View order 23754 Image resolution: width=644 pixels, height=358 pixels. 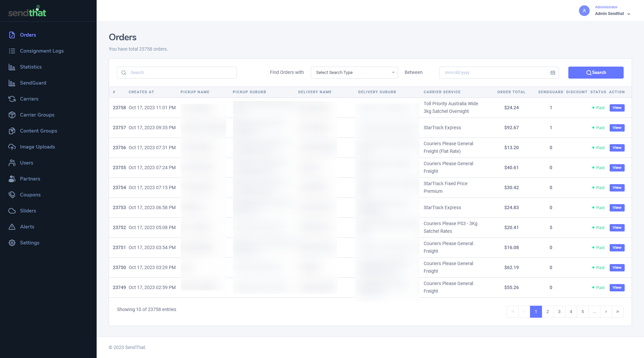click(x=617, y=188)
